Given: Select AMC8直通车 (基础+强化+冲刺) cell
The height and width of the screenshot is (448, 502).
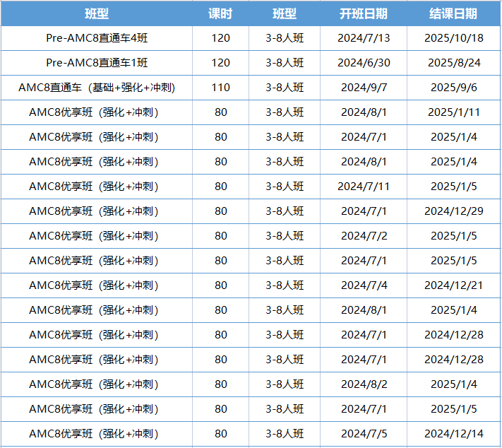Looking at the screenshot, I should pyautogui.click(x=97, y=88).
